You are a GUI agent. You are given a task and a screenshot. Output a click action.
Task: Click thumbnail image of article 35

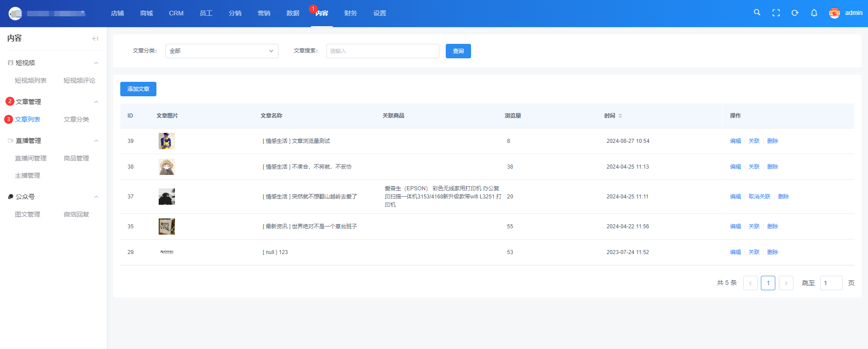coord(167,226)
